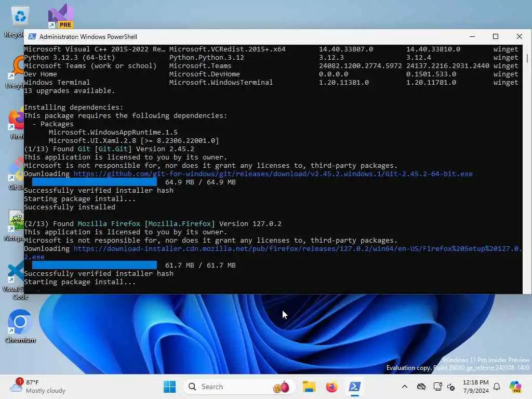Open the Firefox desktop shortcut

(17, 124)
